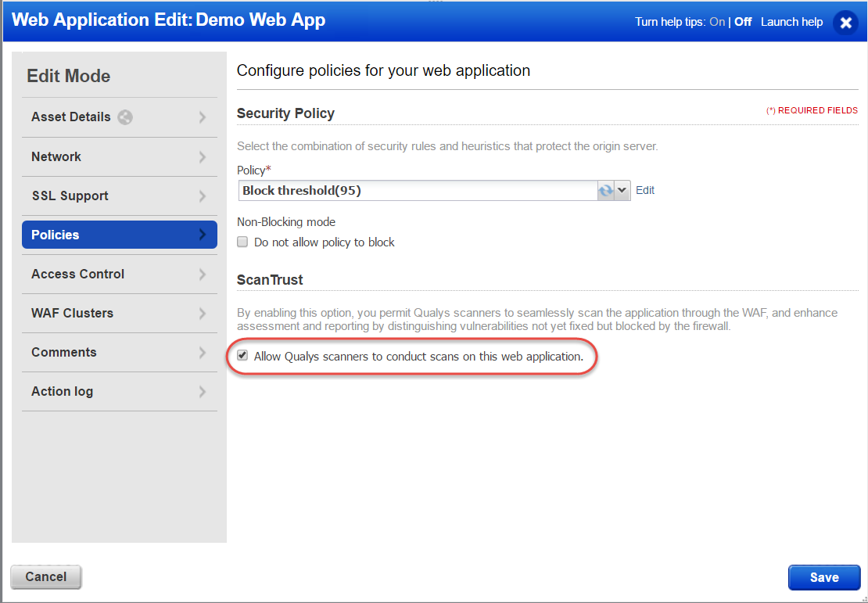Close the Web Application Edit dialog
The image size is (868, 603).
pyautogui.click(x=845, y=22)
